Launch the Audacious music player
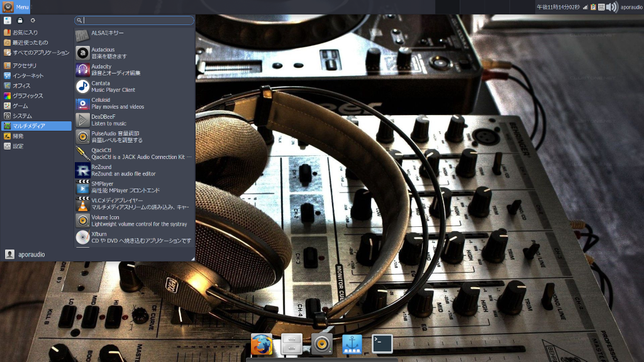The image size is (644, 362). tap(134, 53)
